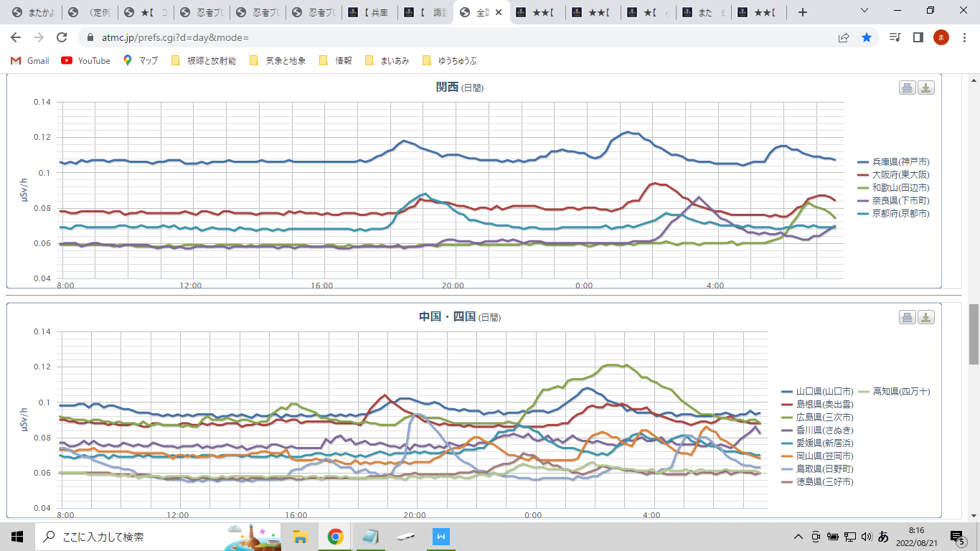Open the browser side panel
This screenshot has height=551, width=980.
(918, 37)
